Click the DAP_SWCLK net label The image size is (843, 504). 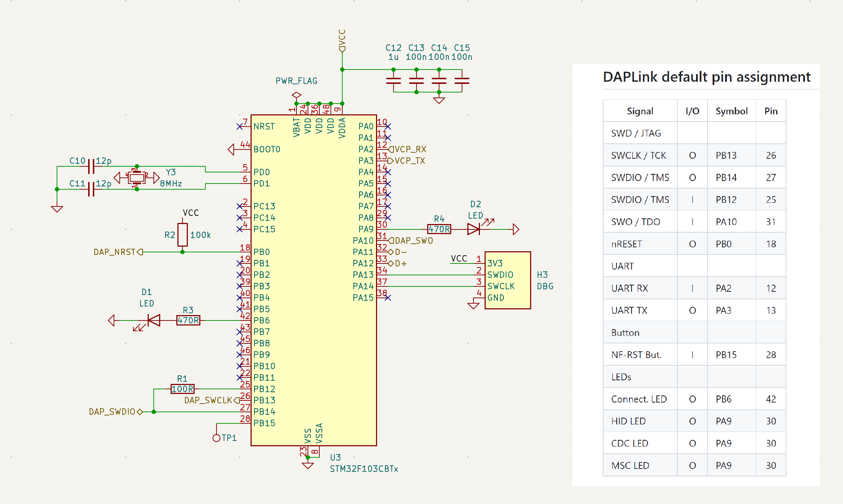click(212, 400)
